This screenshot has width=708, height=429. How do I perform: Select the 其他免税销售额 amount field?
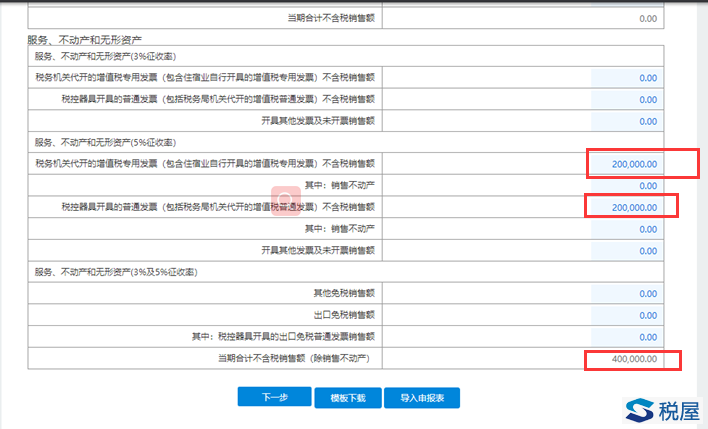point(627,294)
